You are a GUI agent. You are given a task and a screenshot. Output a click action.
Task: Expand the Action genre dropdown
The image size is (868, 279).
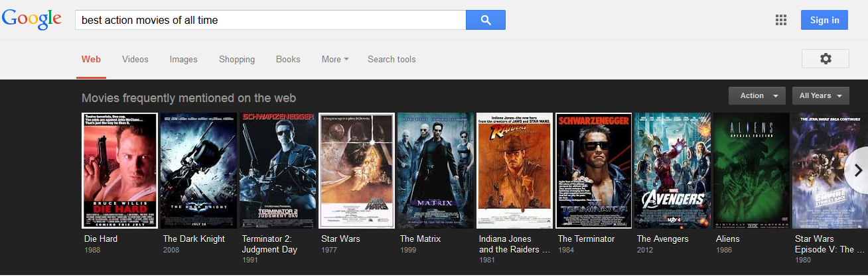coord(757,95)
